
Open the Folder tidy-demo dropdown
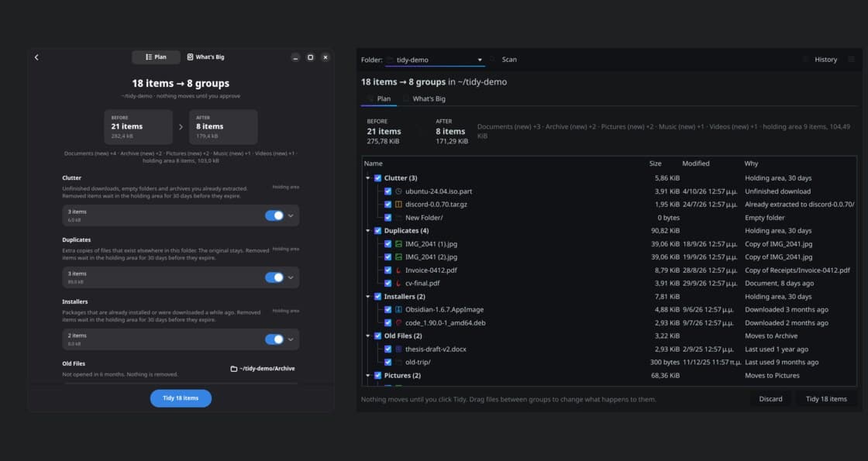pyautogui.click(x=435, y=60)
